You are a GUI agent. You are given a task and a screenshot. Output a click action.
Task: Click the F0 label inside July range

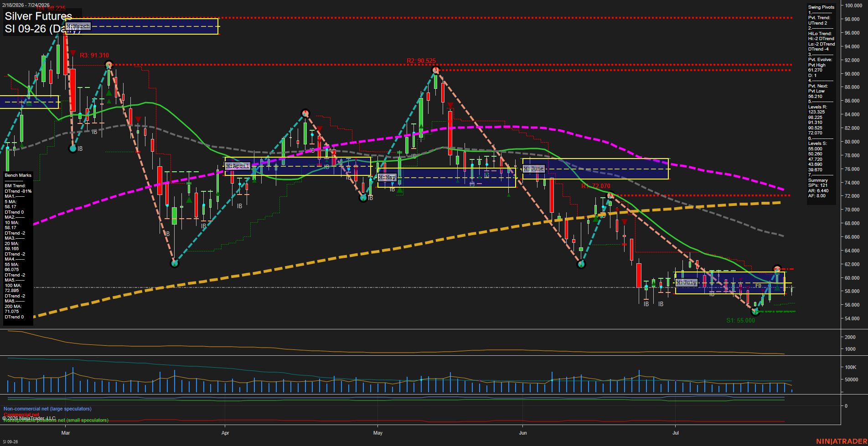click(x=758, y=286)
